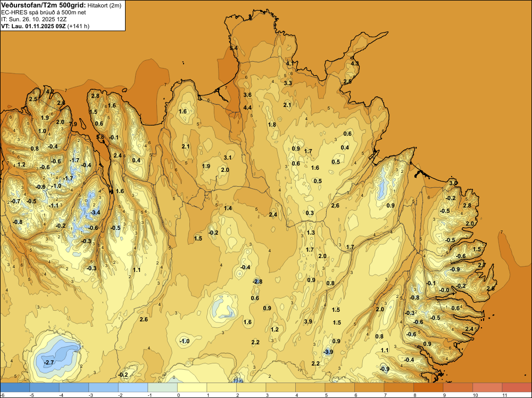Click the legend scale label 10

click(475, 395)
